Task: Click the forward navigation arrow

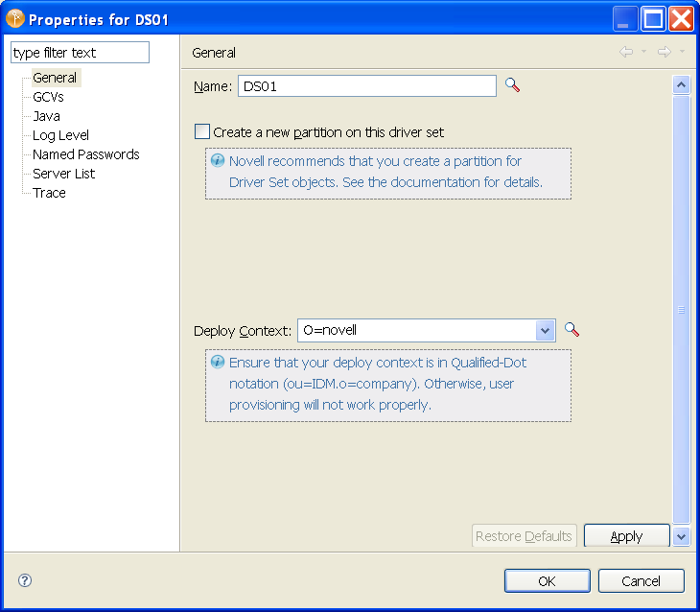Action: 665,52
